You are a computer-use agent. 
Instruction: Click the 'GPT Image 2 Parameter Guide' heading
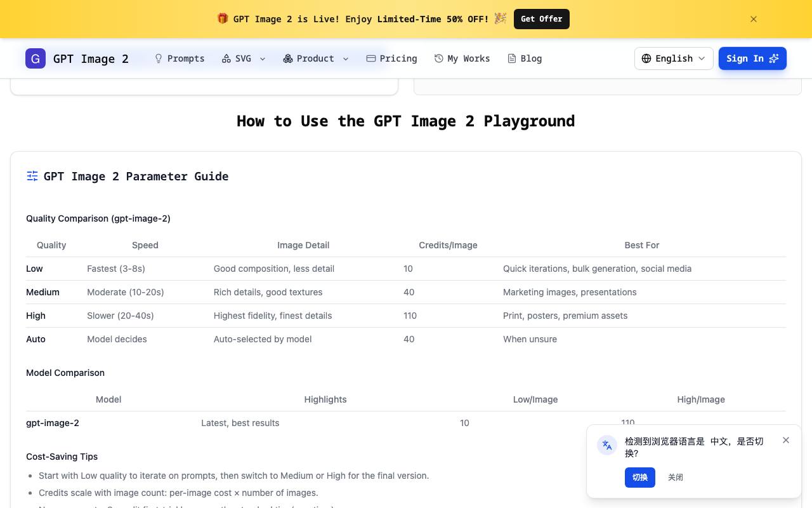[136, 176]
